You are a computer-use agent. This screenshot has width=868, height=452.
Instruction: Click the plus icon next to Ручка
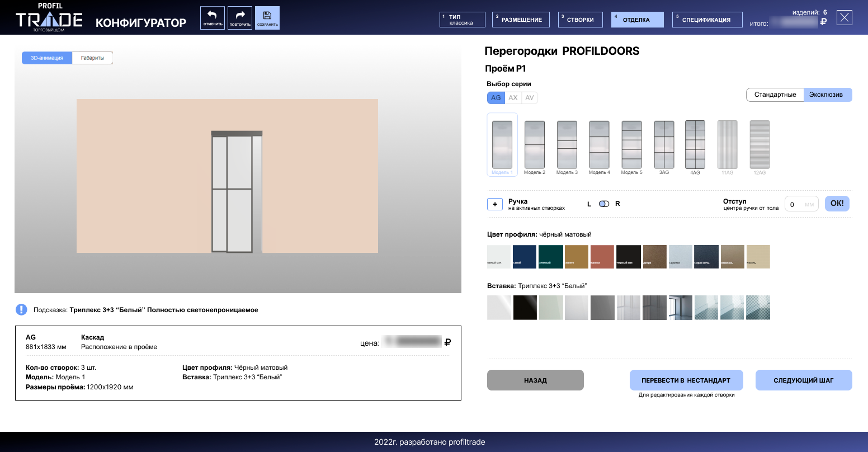pyautogui.click(x=495, y=204)
